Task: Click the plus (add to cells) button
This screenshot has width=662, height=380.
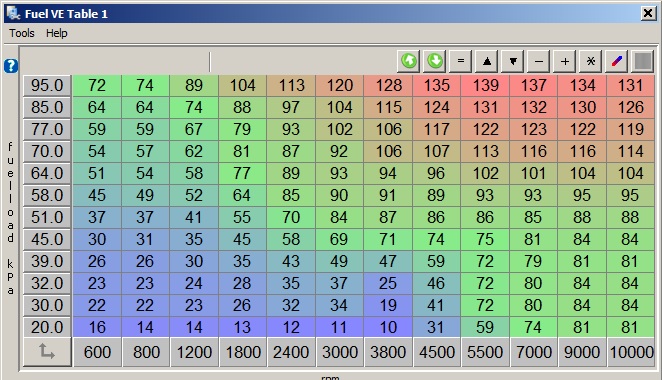Action: pos(564,61)
